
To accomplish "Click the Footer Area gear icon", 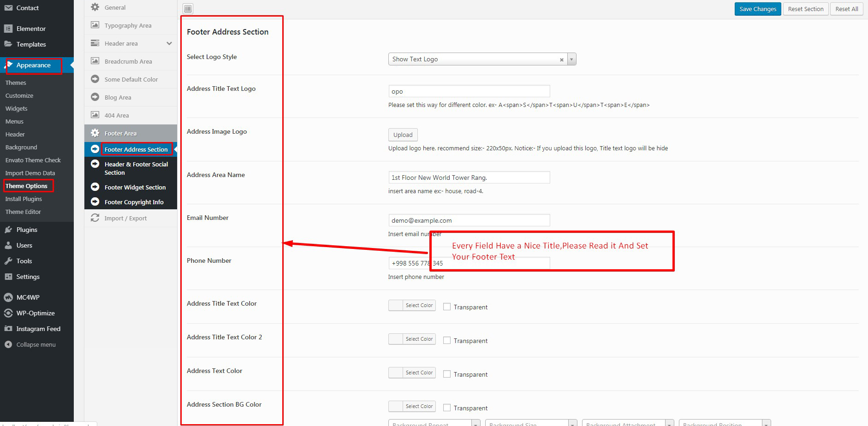I will 95,133.
